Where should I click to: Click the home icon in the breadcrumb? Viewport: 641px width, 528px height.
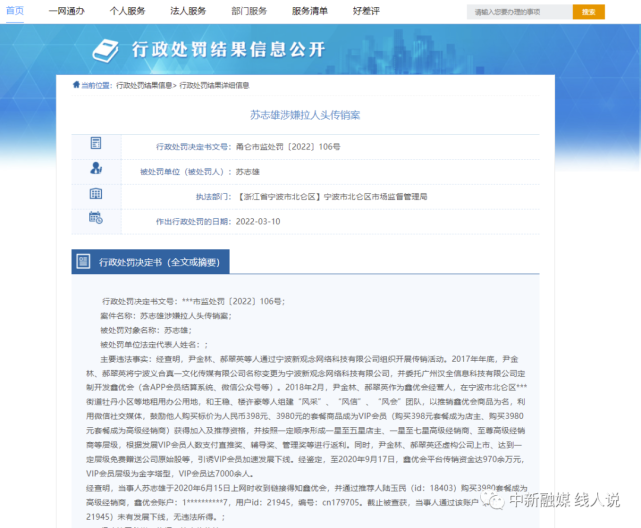tap(76, 85)
